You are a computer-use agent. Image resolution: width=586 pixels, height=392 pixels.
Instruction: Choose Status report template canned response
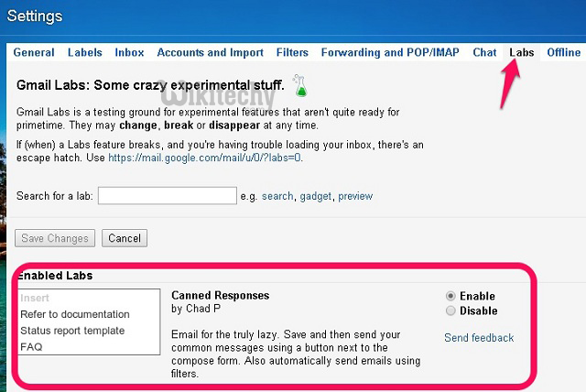point(72,331)
